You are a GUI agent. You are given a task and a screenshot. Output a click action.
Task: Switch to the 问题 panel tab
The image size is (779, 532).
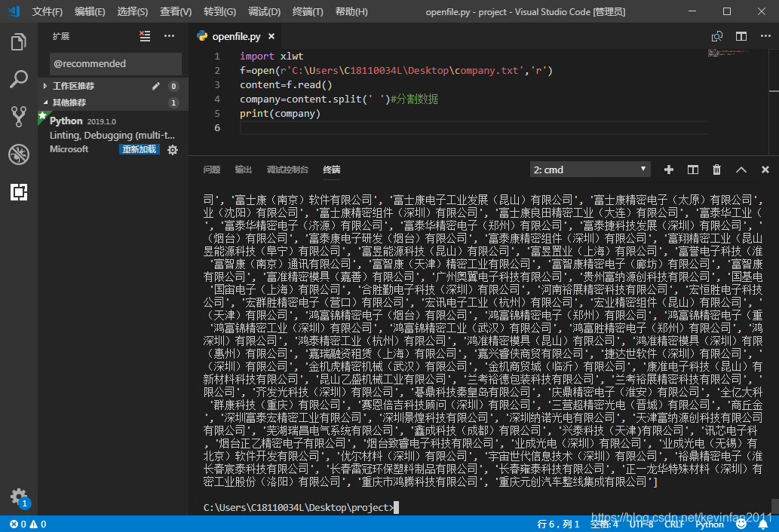[x=212, y=170]
